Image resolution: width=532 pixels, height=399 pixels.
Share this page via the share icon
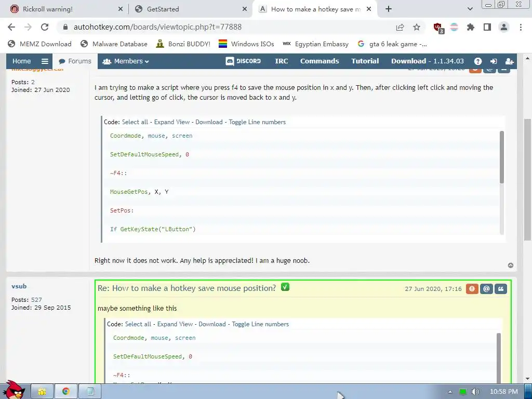point(400,27)
